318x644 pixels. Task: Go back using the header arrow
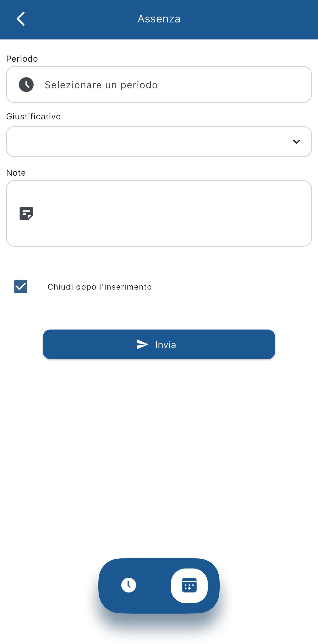[x=21, y=19]
